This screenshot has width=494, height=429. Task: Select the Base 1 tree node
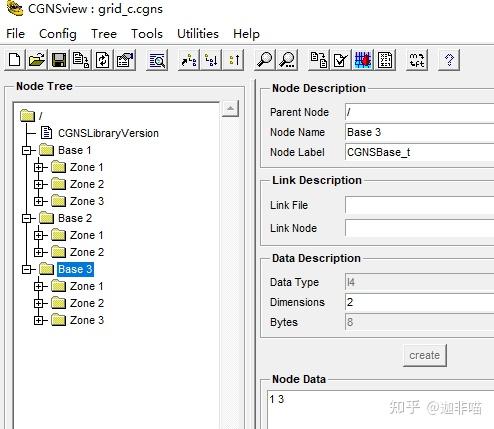[75, 150]
